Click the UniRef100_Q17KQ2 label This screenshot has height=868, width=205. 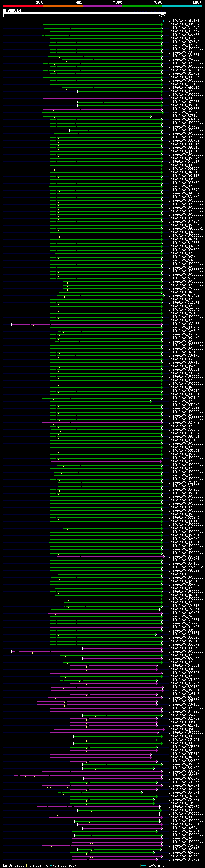pyautogui.click(x=184, y=74)
